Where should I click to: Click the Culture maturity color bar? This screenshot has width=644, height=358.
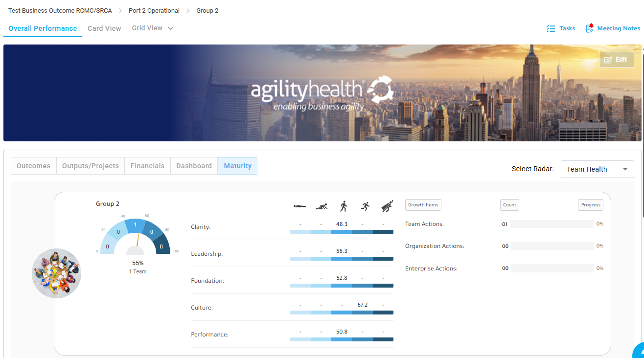click(342, 313)
